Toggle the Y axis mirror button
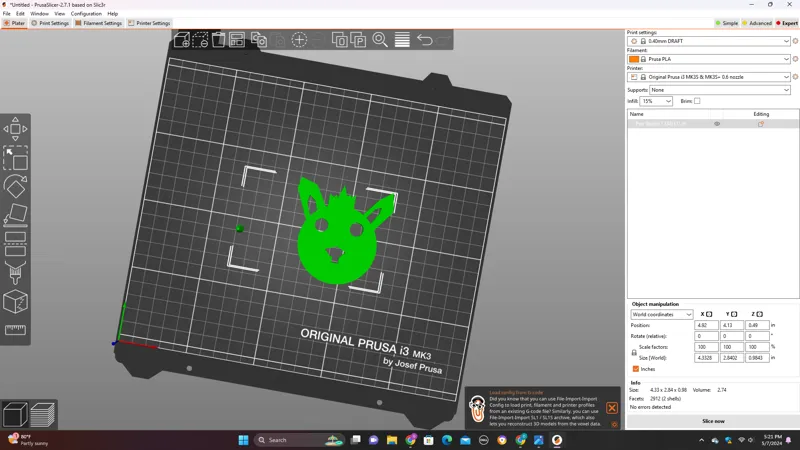This screenshot has height=450, width=800. (734, 314)
